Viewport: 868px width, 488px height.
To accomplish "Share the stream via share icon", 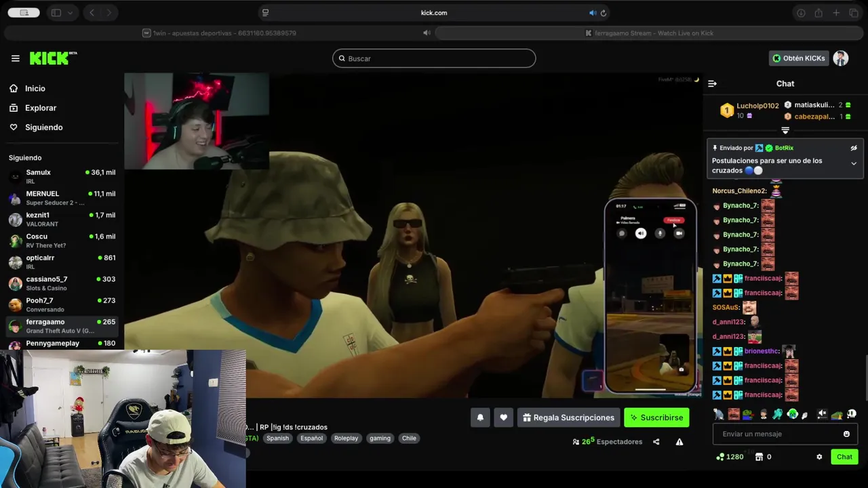I will [x=656, y=442].
